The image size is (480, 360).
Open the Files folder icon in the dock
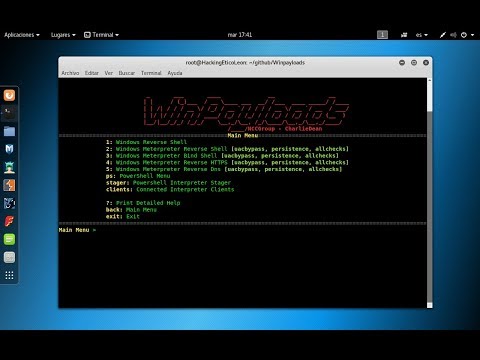pos(9,131)
